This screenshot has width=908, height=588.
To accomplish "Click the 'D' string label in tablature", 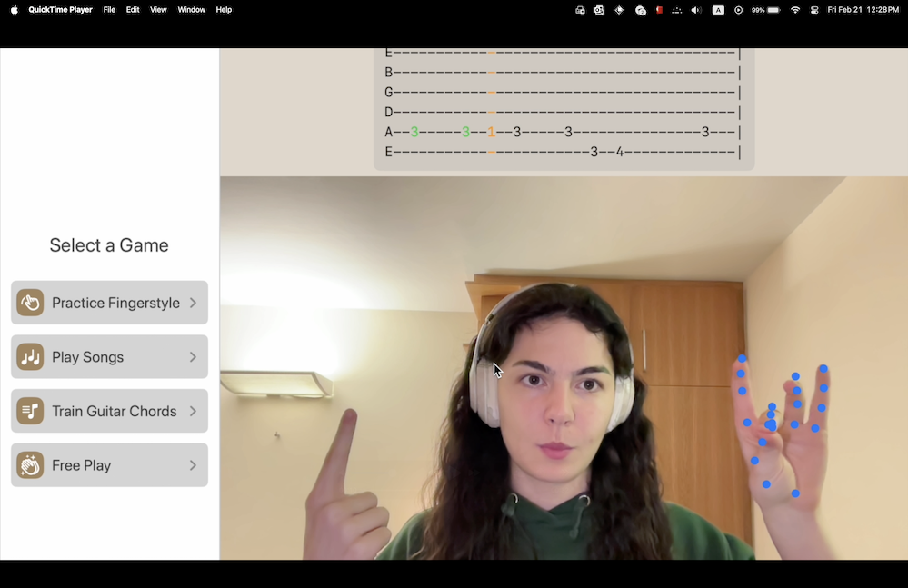I will pyautogui.click(x=389, y=112).
